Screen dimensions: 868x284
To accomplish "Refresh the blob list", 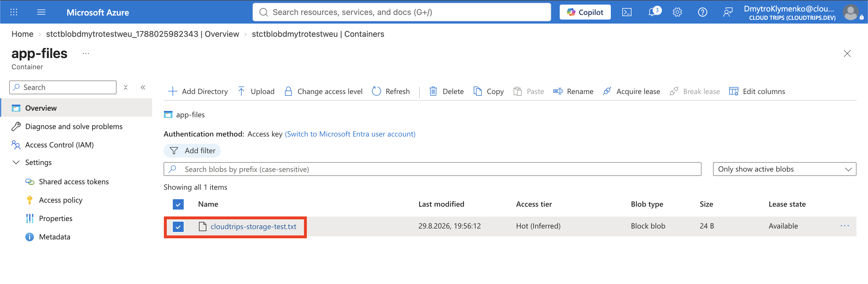I will [x=391, y=91].
